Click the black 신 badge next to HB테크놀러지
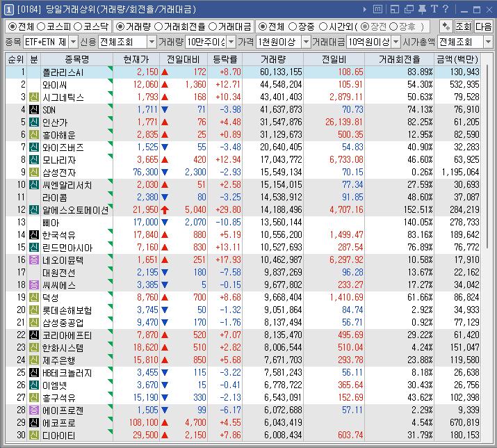497x448 pixels. coord(34,372)
